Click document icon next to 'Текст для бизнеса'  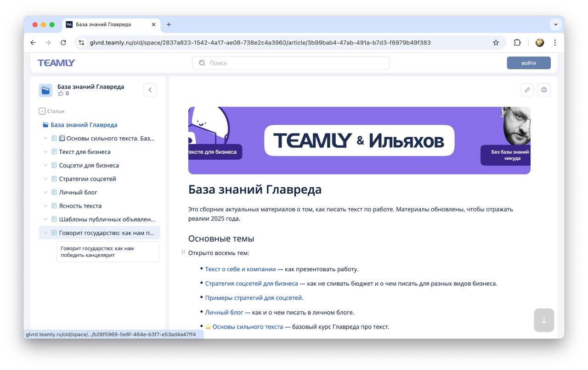pos(54,152)
